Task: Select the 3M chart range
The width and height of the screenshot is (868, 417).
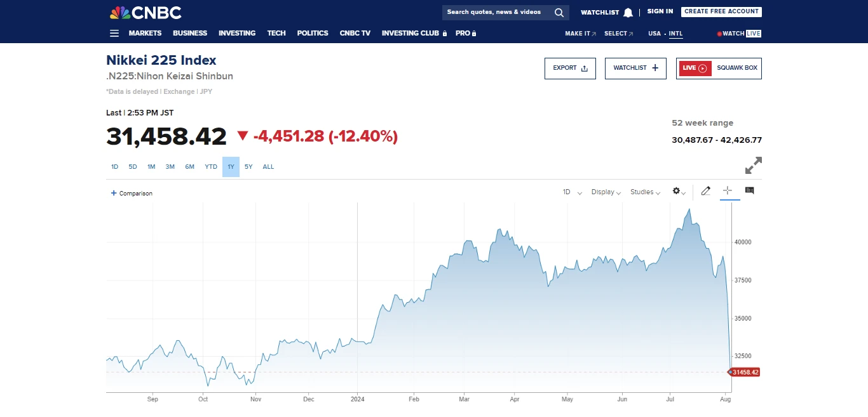Action: point(170,167)
